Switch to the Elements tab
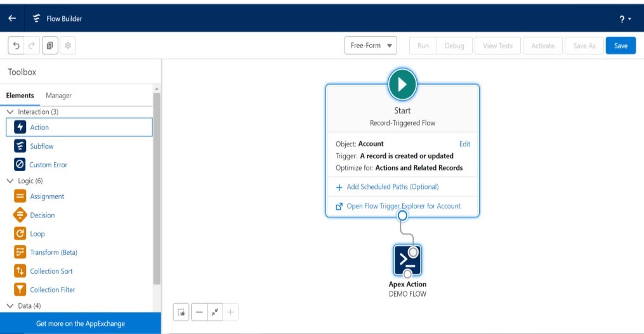644x334 pixels. click(x=20, y=96)
